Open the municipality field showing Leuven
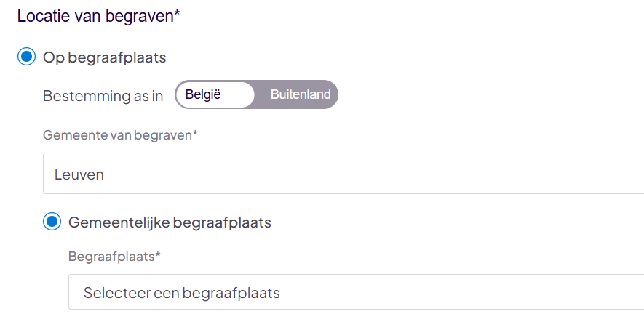Screen dimensions: 644x314 coord(342,174)
